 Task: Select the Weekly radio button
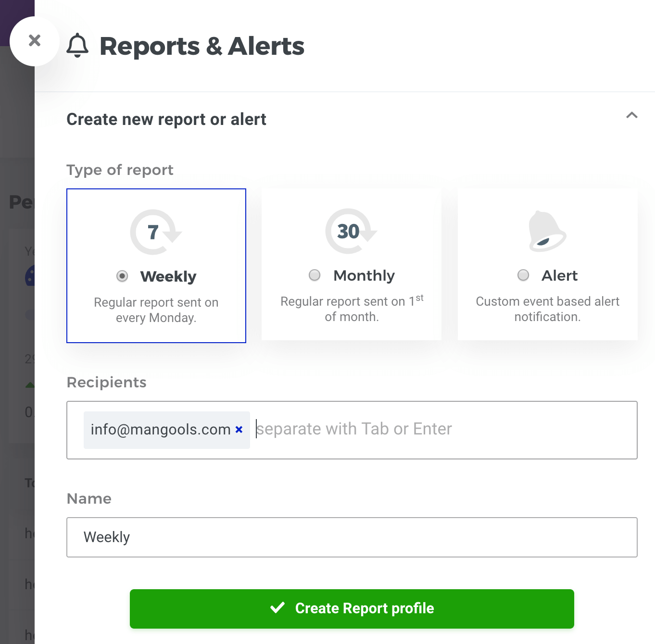tap(122, 276)
